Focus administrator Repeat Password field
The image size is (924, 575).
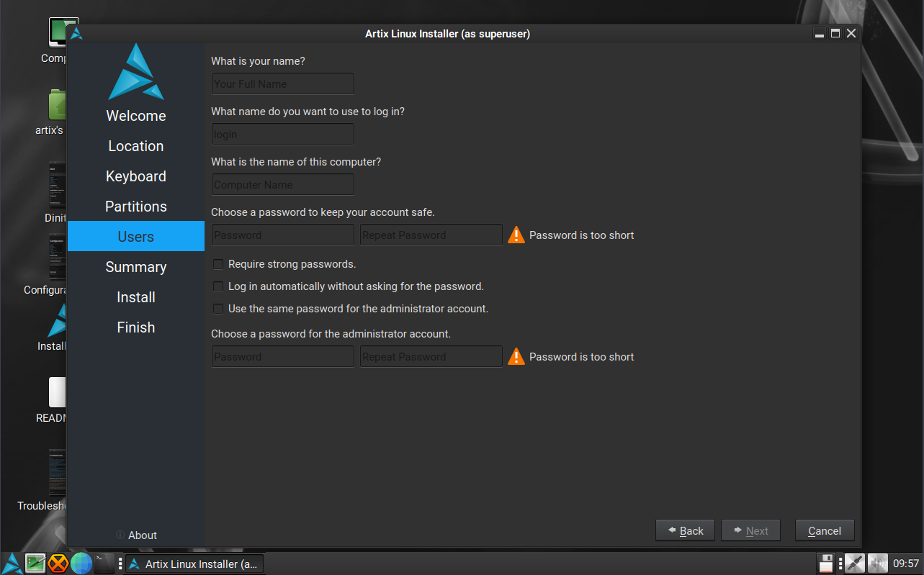(x=431, y=356)
